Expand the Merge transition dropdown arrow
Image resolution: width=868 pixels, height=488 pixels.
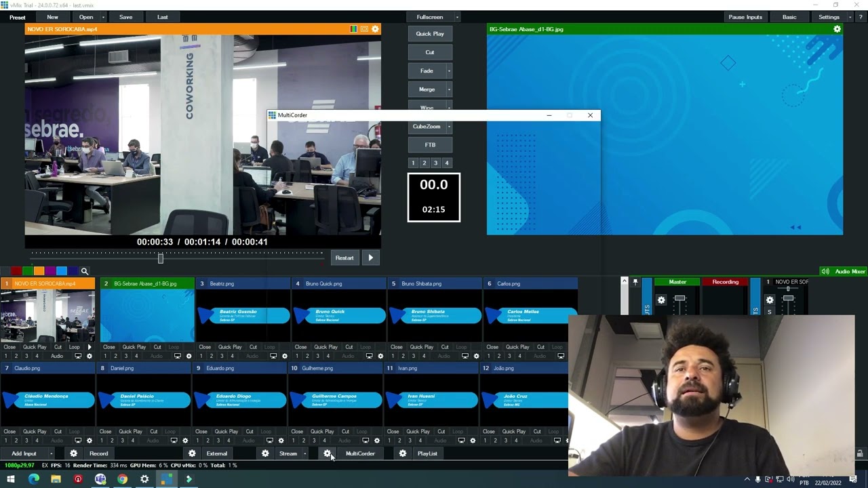tap(449, 89)
